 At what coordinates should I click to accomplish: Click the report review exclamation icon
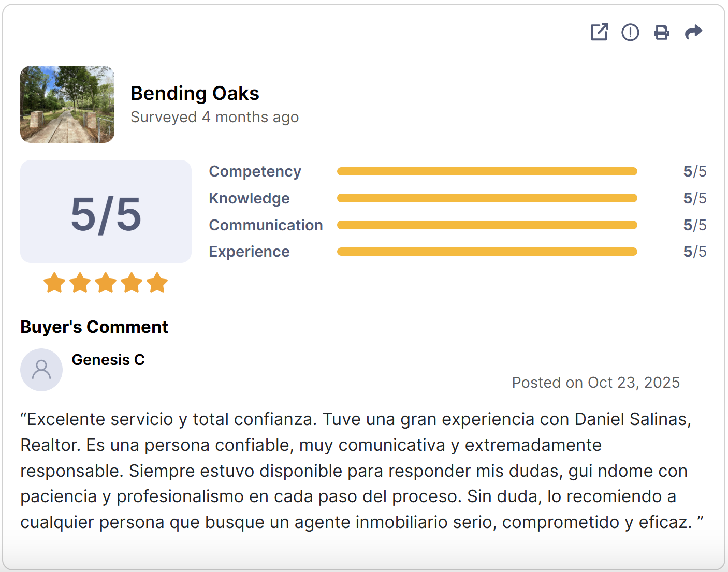630,32
